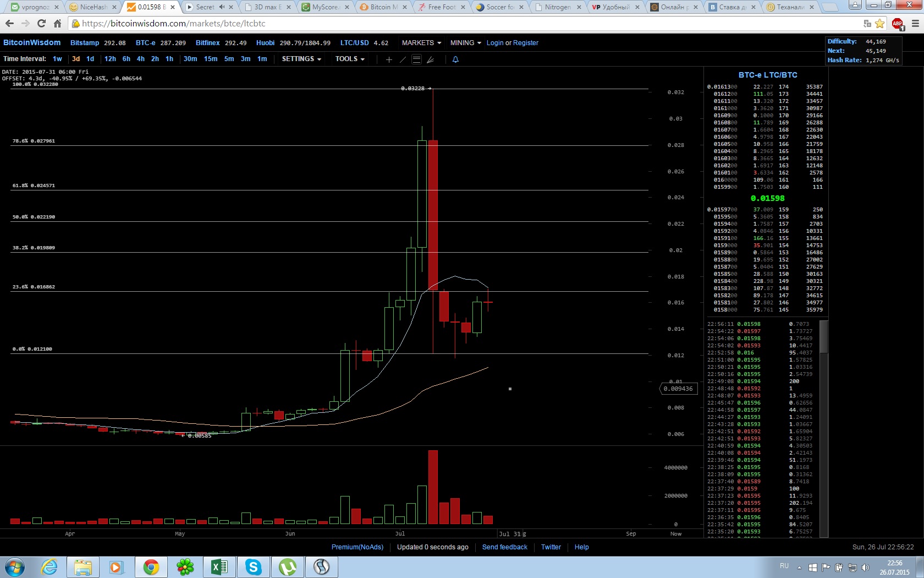Open the Adblock Plus extension

[897, 24]
